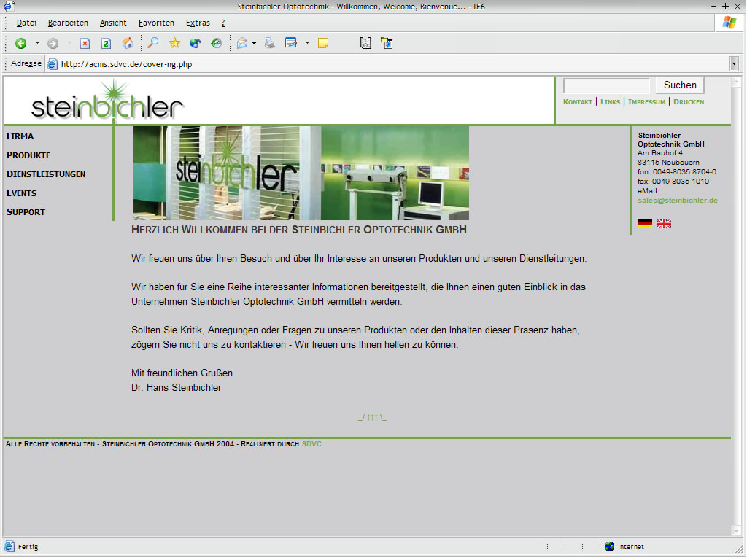
Task: Go to the Home page icon
Action: (x=128, y=43)
